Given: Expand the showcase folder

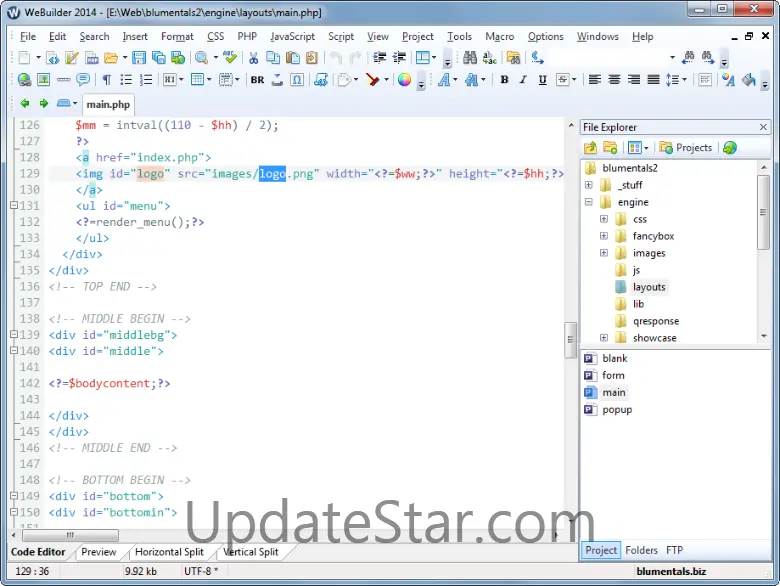Looking at the screenshot, I should pyautogui.click(x=603, y=338).
